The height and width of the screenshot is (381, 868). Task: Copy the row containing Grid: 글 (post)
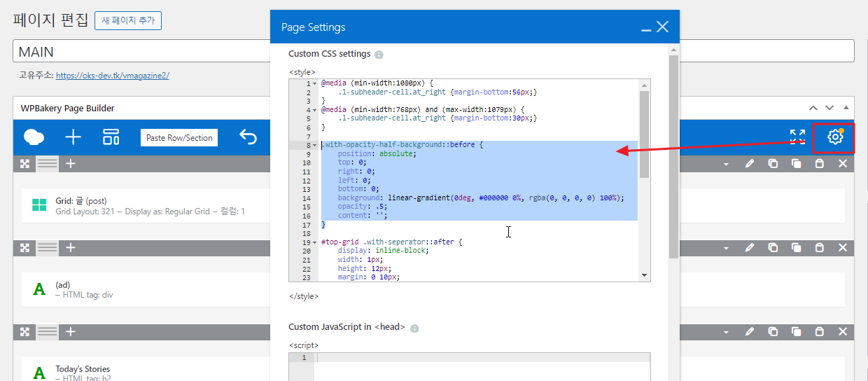(x=773, y=164)
